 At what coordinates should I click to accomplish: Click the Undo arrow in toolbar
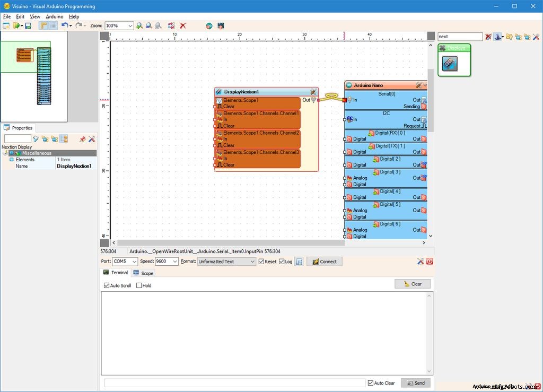pos(64,25)
